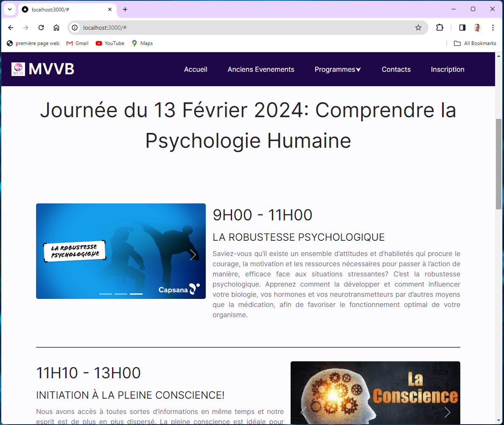This screenshot has height=425, width=504.
Task: Toggle the browser side panel icon
Action: 462,28
